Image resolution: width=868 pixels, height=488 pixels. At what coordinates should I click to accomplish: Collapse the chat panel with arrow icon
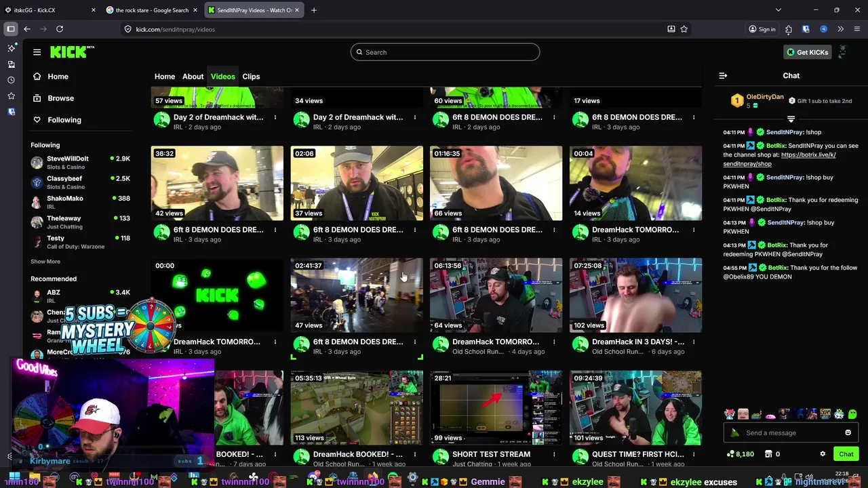tap(723, 76)
